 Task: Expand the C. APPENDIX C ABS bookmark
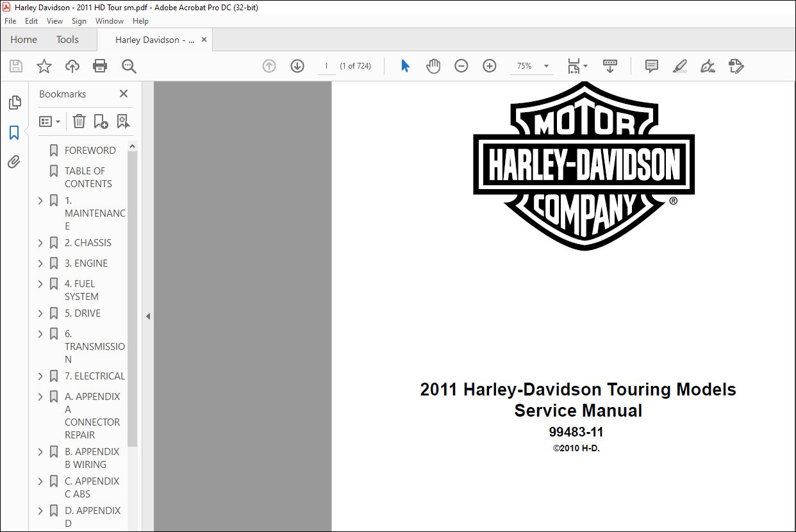coord(40,481)
